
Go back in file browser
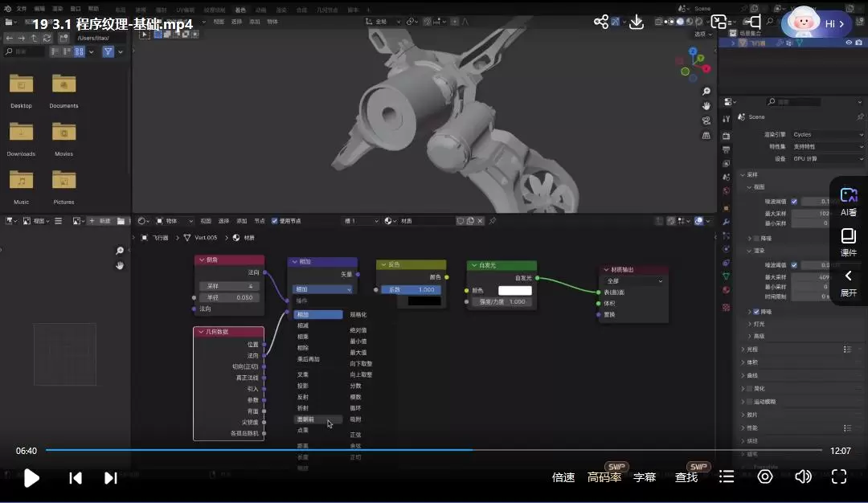click(10, 39)
